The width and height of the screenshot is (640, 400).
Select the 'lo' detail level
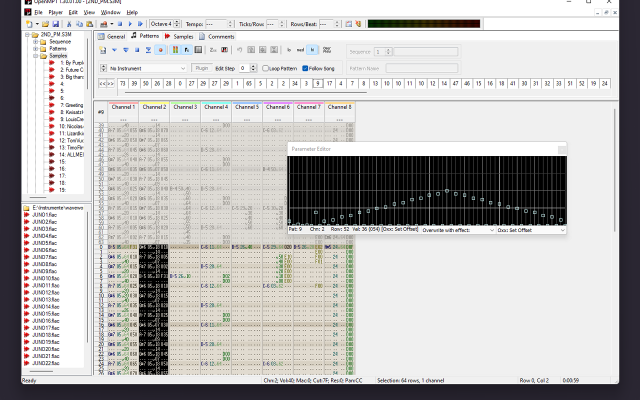[289, 50]
